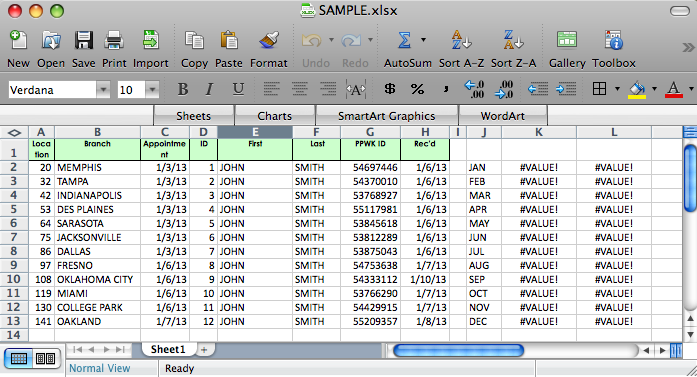This screenshot has width=697, height=377.
Task: Toggle Underline formatting
Action: (x=238, y=89)
